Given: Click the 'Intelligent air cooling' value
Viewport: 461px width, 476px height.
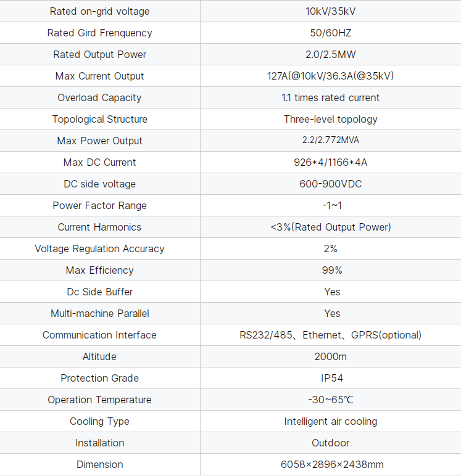Looking at the screenshot, I should (x=330, y=421).
